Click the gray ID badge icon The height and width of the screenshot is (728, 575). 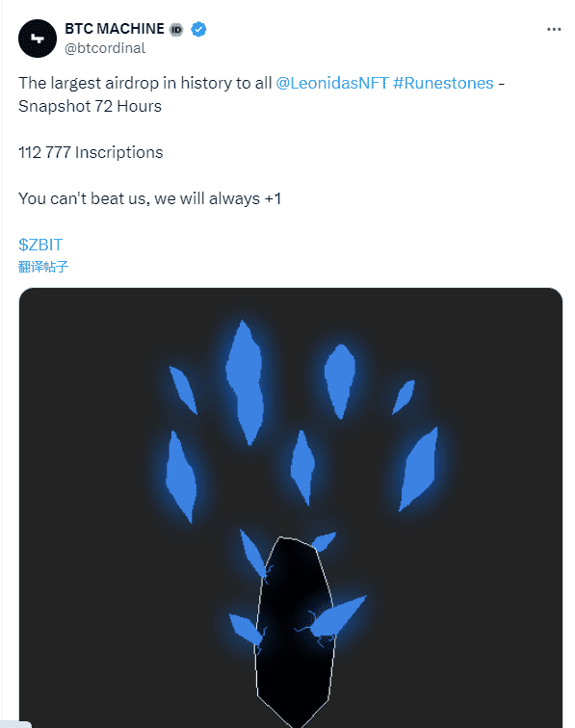[x=176, y=30]
